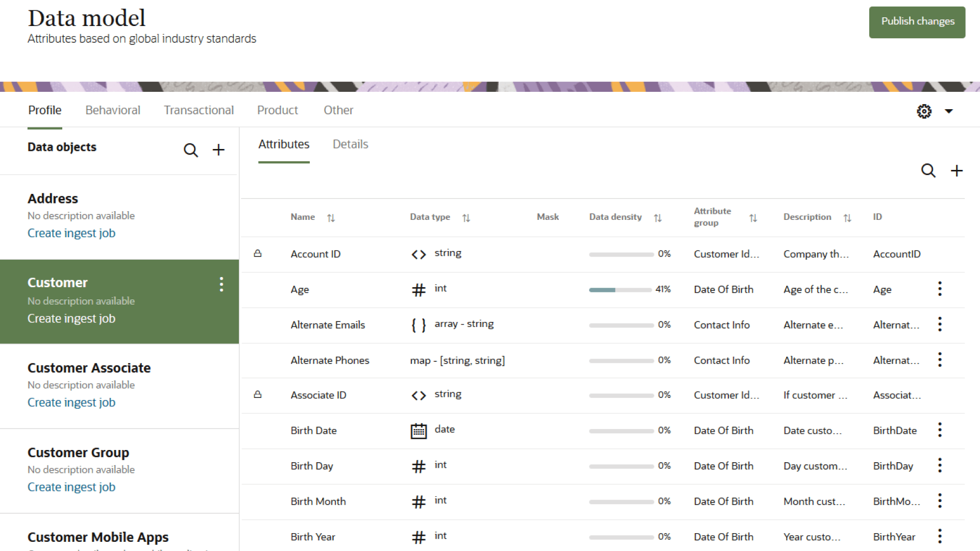
Task: Sort the table by Name column
Action: pos(331,218)
